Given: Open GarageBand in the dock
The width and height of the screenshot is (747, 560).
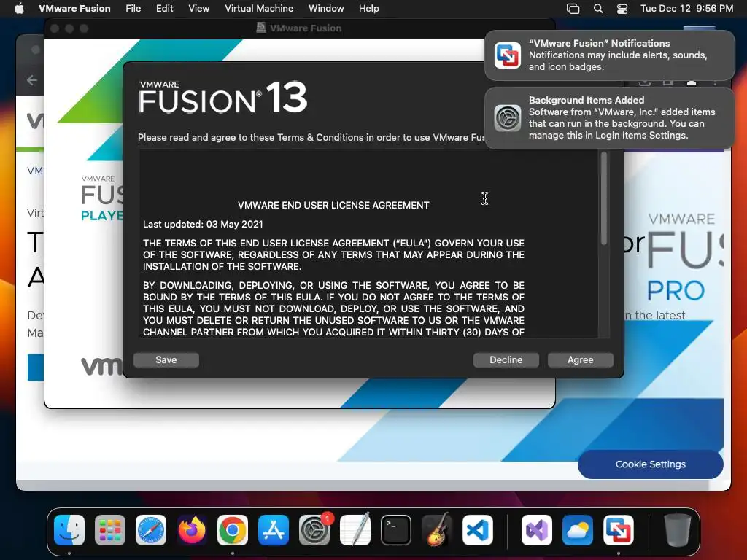Looking at the screenshot, I should [437, 530].
